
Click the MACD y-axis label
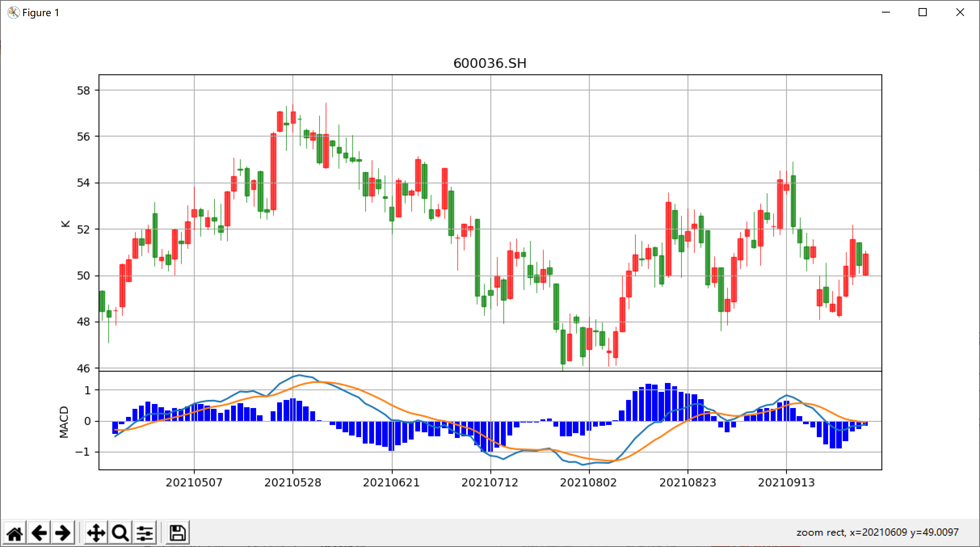pyautogui.click(x=64, y=422)
